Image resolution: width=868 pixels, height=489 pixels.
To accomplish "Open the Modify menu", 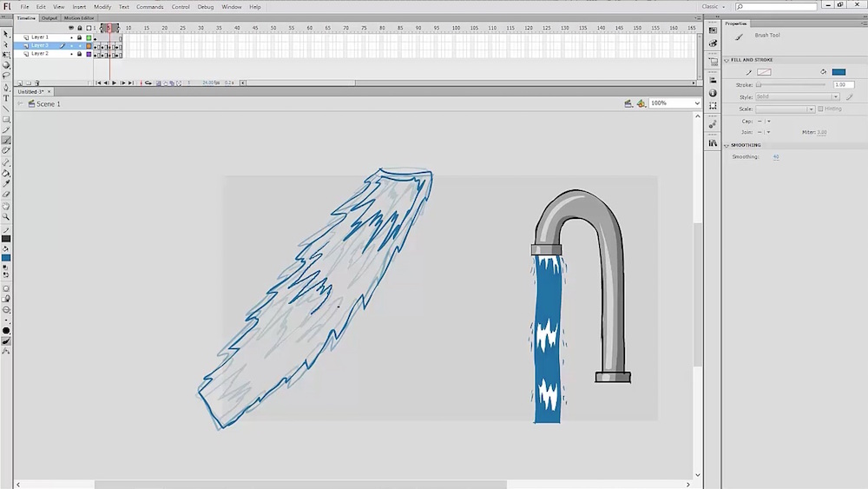I will (x=102, y=7).
